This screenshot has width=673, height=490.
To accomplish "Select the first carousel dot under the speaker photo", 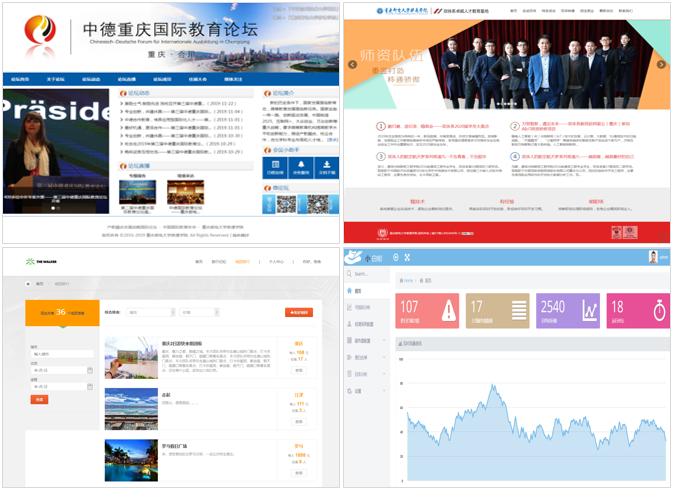I will (53, 208).
